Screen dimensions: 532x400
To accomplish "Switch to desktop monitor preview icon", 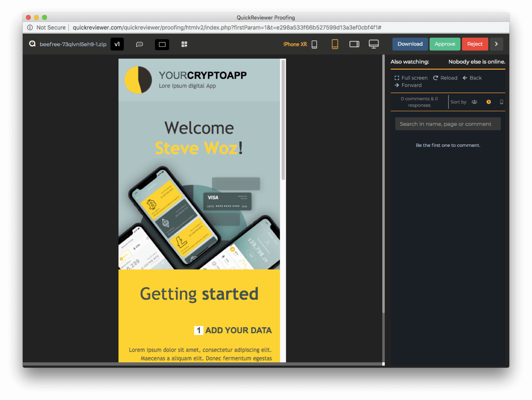I will [373, 44].
